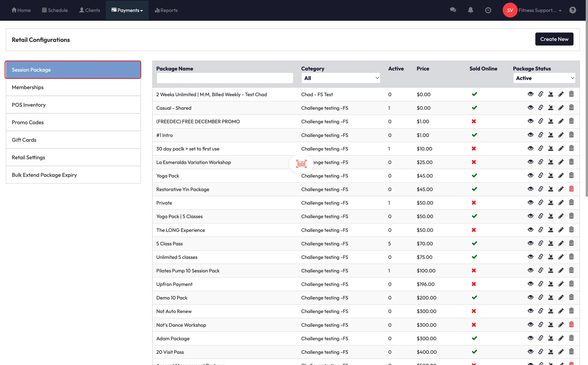The image size is (588, 365).
Task: Click import arrow icon for #1 Intro
Action: point(551,135)
